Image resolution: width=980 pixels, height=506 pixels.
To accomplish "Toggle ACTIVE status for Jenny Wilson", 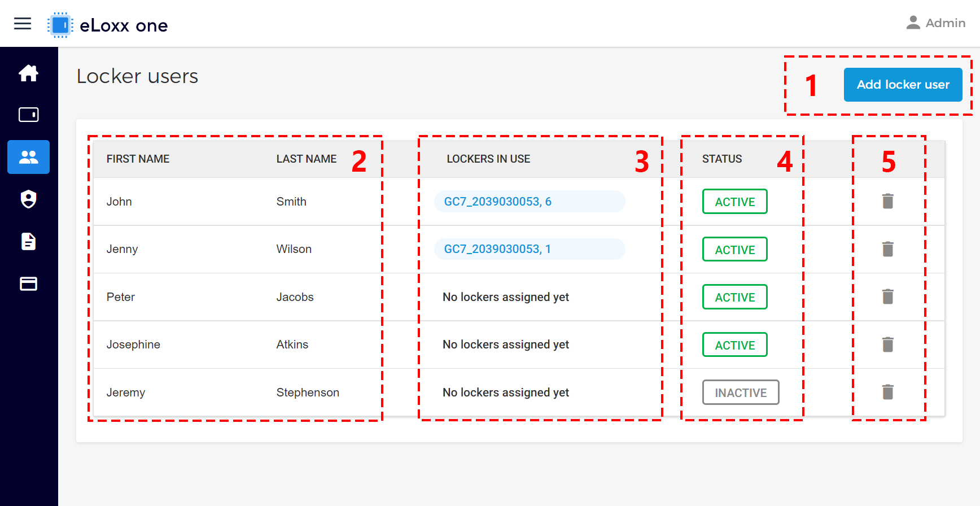I will 735,249.
